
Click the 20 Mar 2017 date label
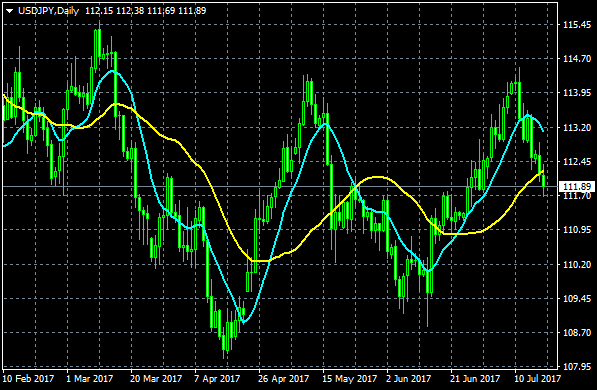pos(156,379)
